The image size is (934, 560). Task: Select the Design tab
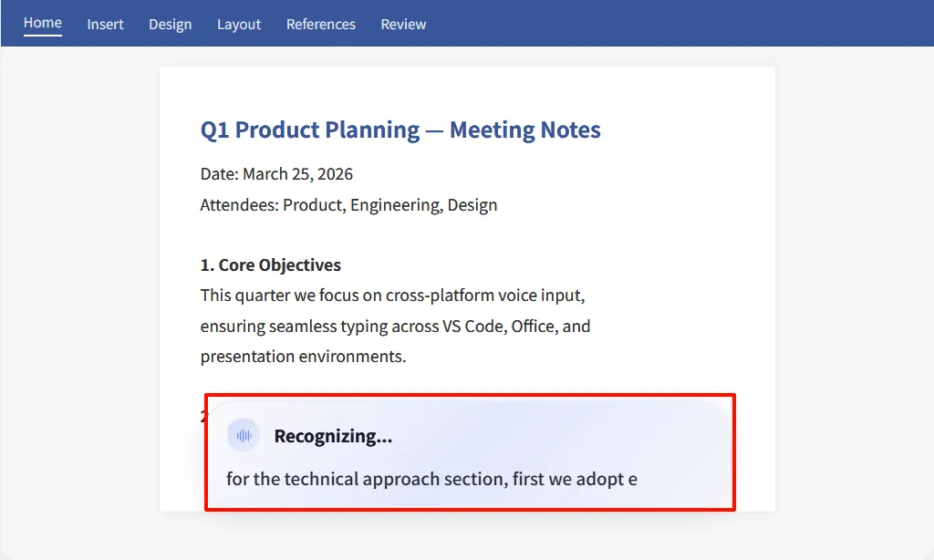[x=170, y=25]
